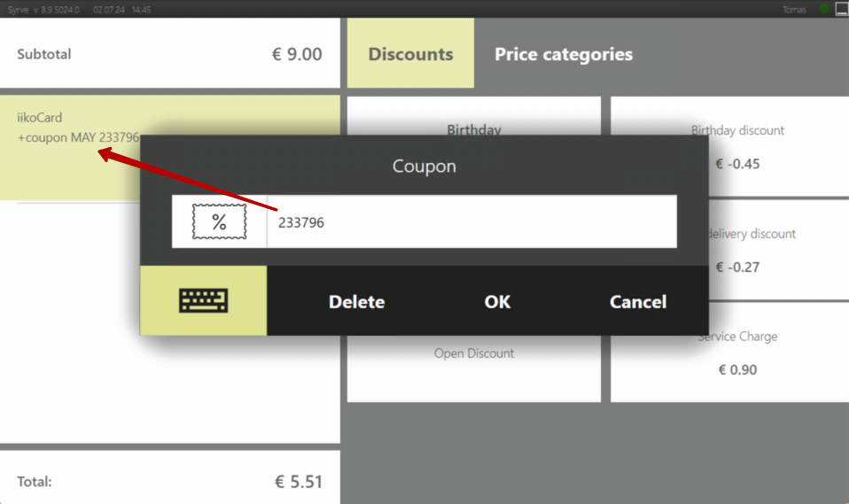
Task: Cancel the Coupon dialog
Action: pyautogui.click(x=637, y=301)
